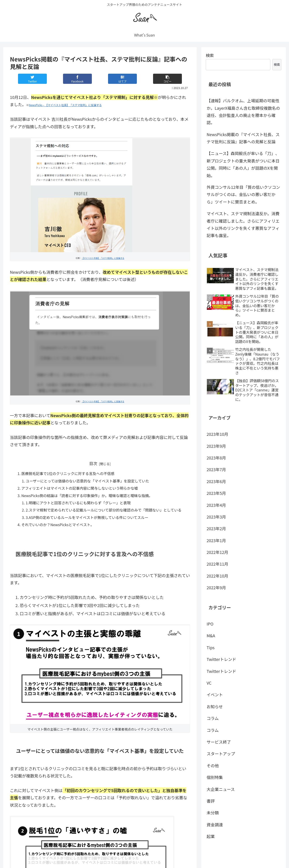Image resolution: width=289 pixels, height=868 pixels.
Task: Open archive 2023年8月
Action: click(x=216, y=458)
